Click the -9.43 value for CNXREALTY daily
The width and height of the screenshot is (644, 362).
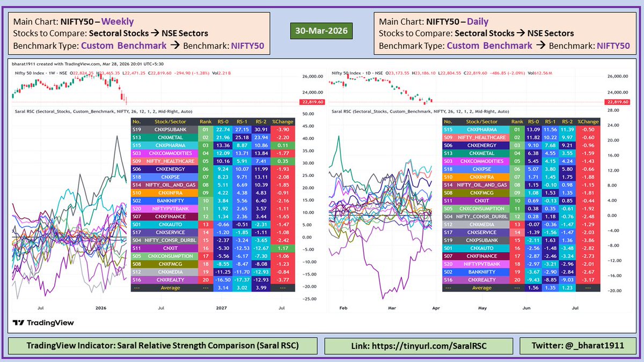[x=534, y=279]
